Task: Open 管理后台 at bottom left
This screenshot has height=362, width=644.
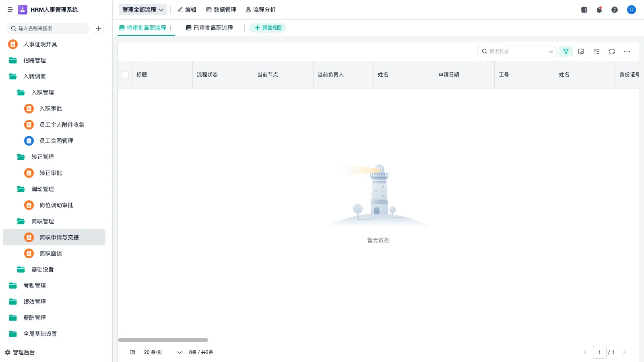Action: pyautogui.click(x=23, y=352)
